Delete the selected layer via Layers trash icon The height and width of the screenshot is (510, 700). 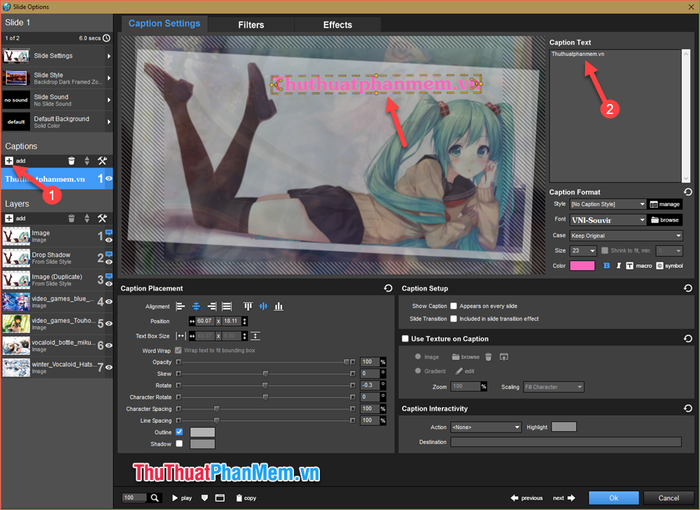(x=71, y=218)
